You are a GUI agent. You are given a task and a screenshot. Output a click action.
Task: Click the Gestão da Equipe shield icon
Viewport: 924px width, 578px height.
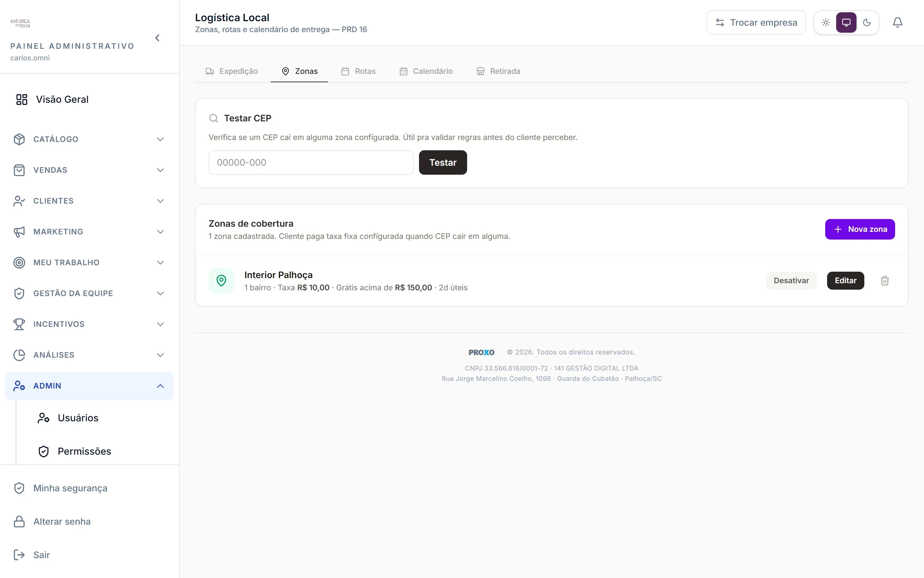[19, 293]
